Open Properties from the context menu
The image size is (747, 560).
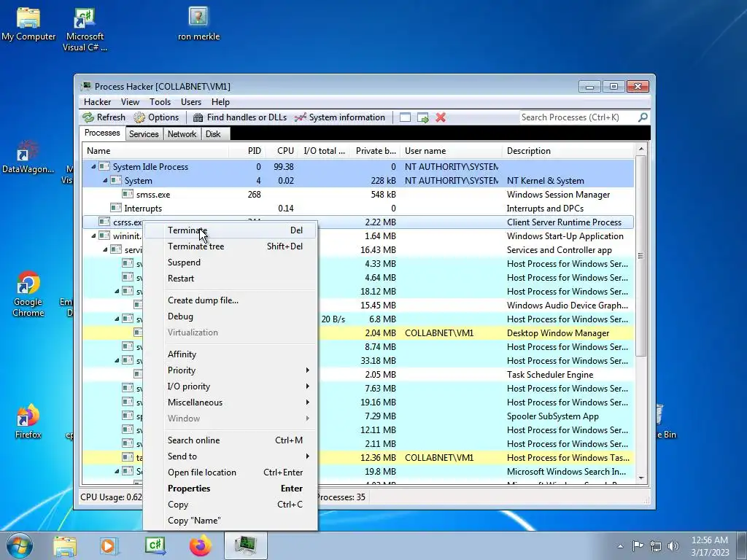tap(231, 489)
